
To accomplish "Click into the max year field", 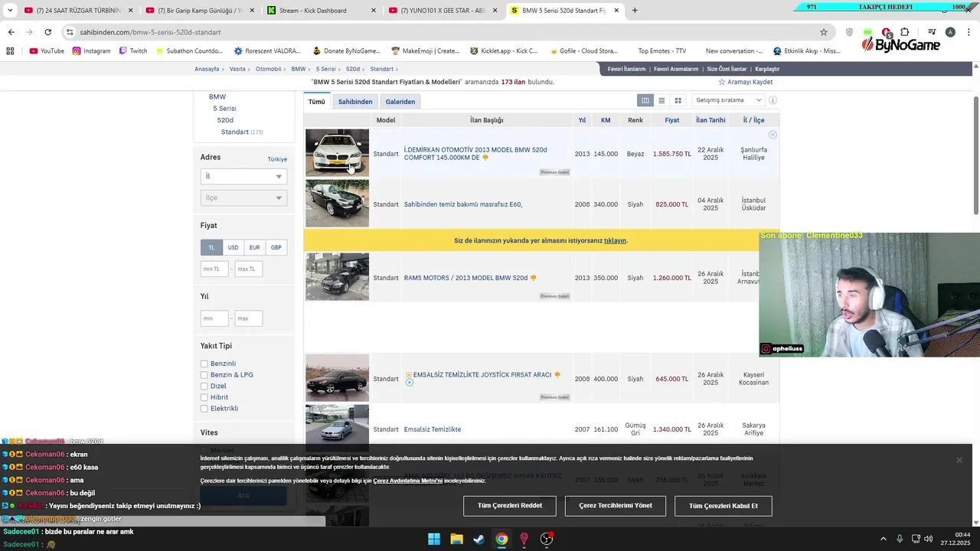I will click(x=249, y=318).
